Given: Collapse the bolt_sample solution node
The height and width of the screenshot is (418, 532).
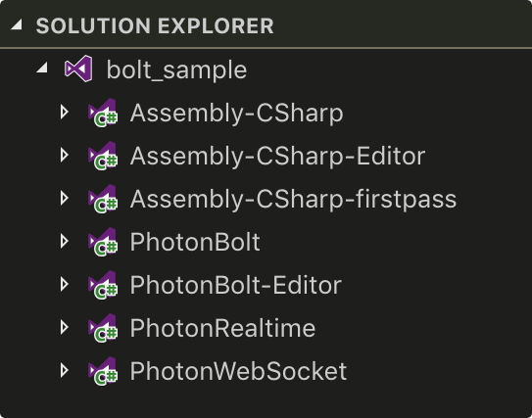Looking at the screenshot, I should pos(42,68).
